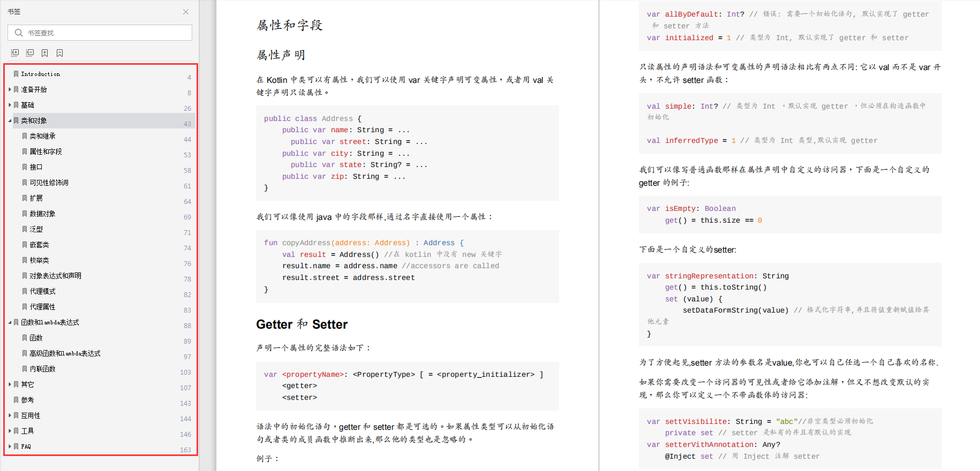Viewport: 980px width, 471px height.
Task: Collapse the 类和对象 bookmark section
Action: [x=10, y=120]
